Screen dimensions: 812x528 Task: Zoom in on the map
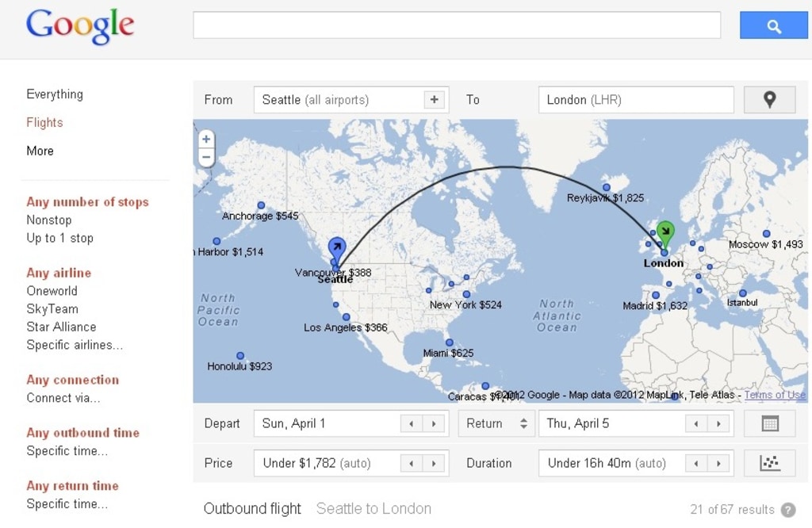click(206, 140)
